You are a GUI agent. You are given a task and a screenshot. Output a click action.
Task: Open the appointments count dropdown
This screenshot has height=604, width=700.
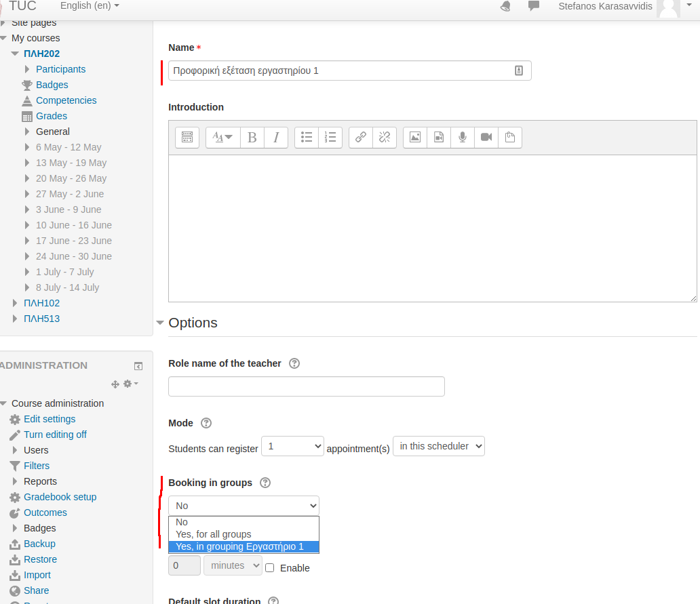coord(292,446)
